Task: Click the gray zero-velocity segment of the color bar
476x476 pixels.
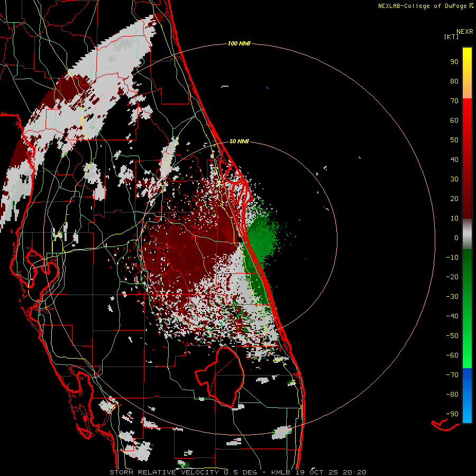Action: tap(467, 234)
